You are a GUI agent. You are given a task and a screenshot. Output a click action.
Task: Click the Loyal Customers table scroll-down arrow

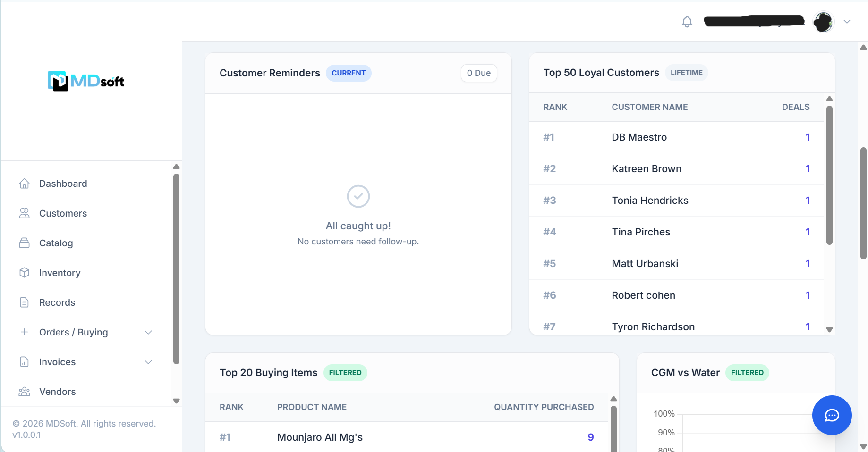pos(829,330)
